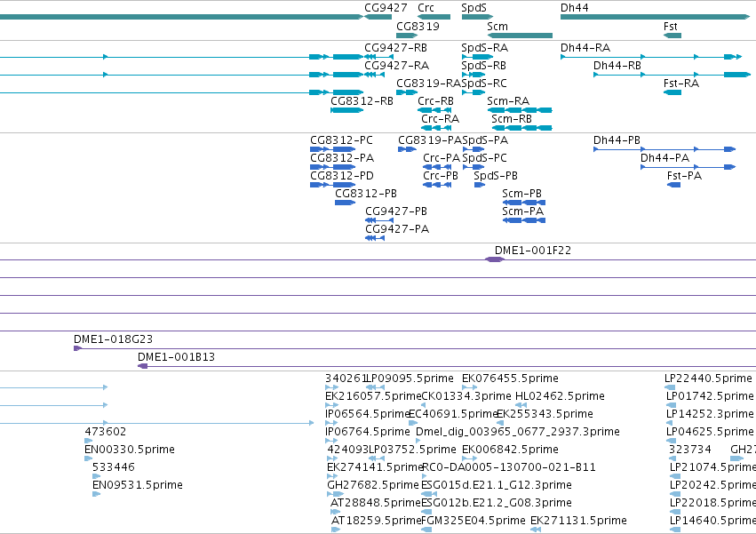Select the Scm-PB protein label

(x=521, y=194)
